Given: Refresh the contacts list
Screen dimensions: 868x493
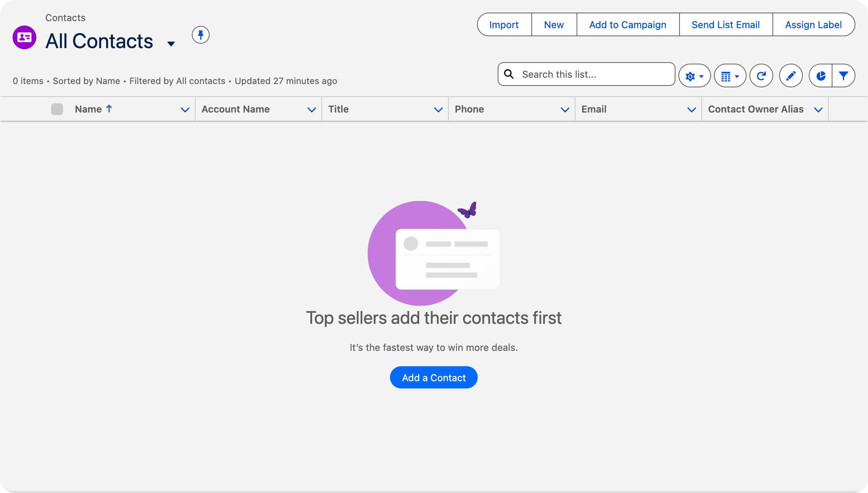Looking at the screenshot, I should [x=761, y=76].
